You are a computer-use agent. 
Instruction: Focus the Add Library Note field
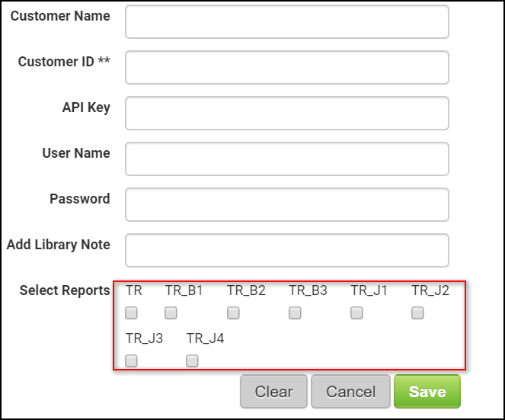click(x=286, y=251)
